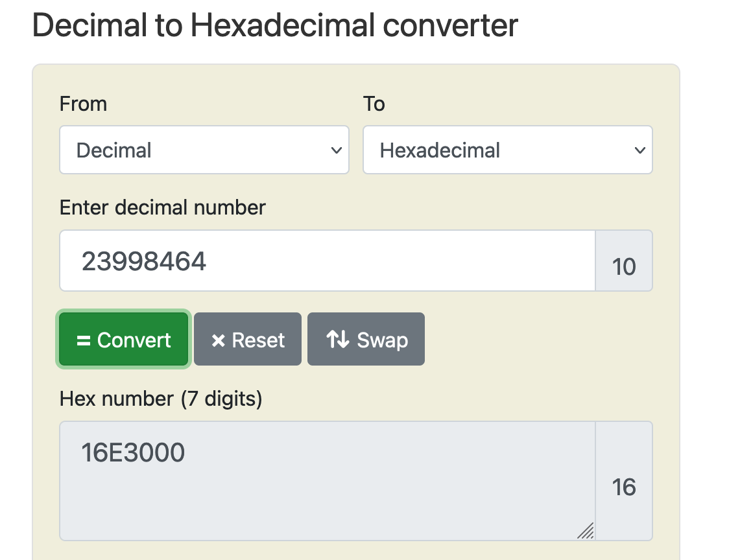Click the hex number output textarea
This screenshot has width=729, height=560.
328,481
